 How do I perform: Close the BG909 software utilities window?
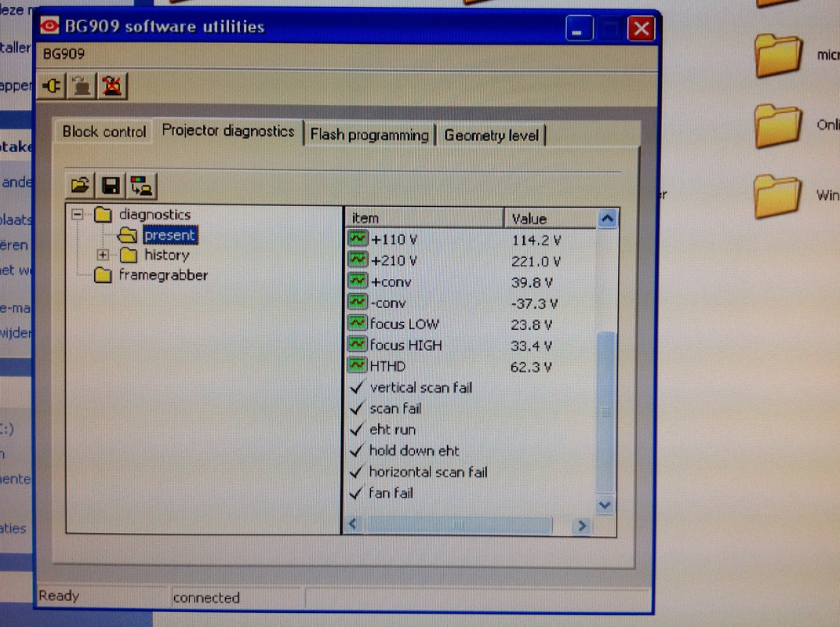[x=642, y=28]
